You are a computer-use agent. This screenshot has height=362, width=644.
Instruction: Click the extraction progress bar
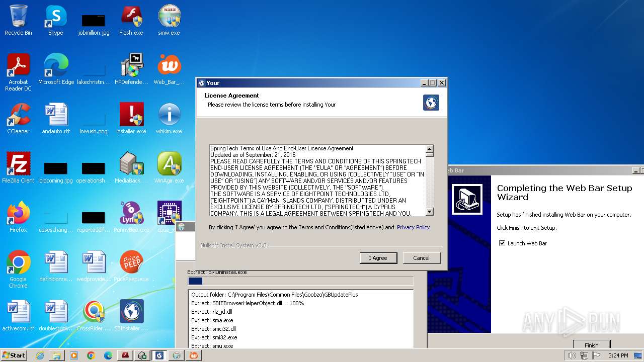click(x=301, y=281)
